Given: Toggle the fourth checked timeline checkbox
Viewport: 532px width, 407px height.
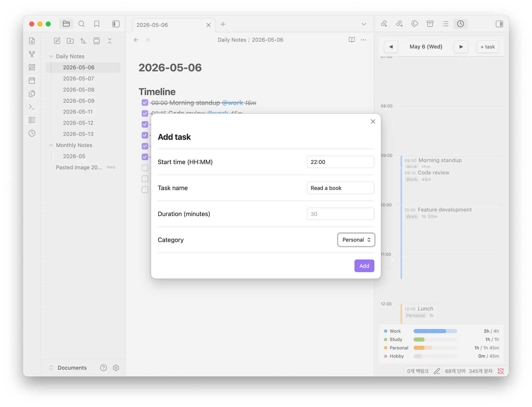Looking at the screenshot, I should [x=145, y=135].
